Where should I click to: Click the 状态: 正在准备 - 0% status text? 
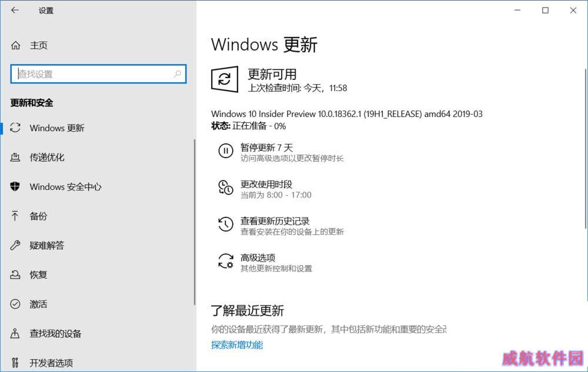click(248, 126)
